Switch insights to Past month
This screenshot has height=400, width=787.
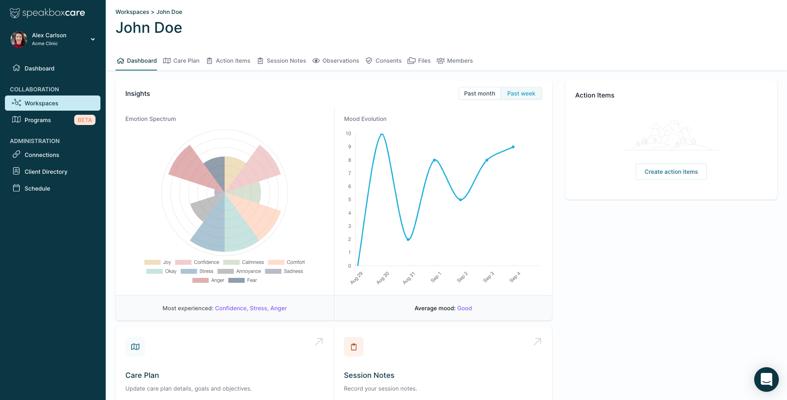[x=479, y=93]
